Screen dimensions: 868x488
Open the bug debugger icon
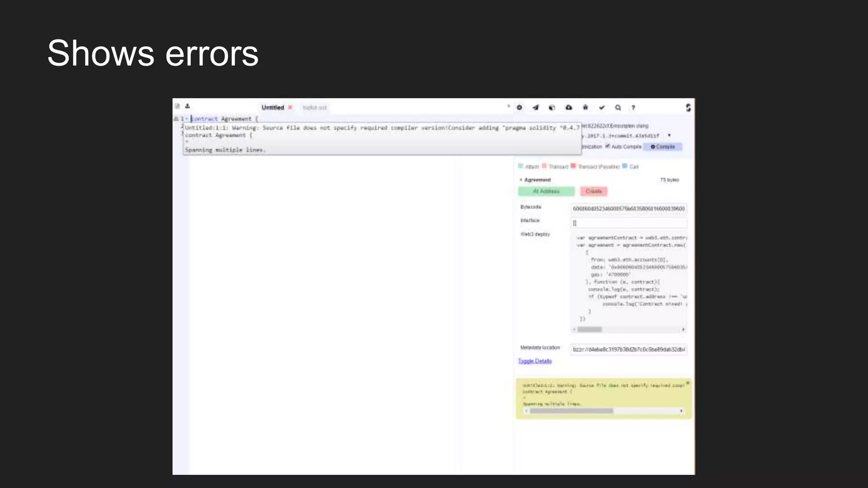[x=585, y=108]
